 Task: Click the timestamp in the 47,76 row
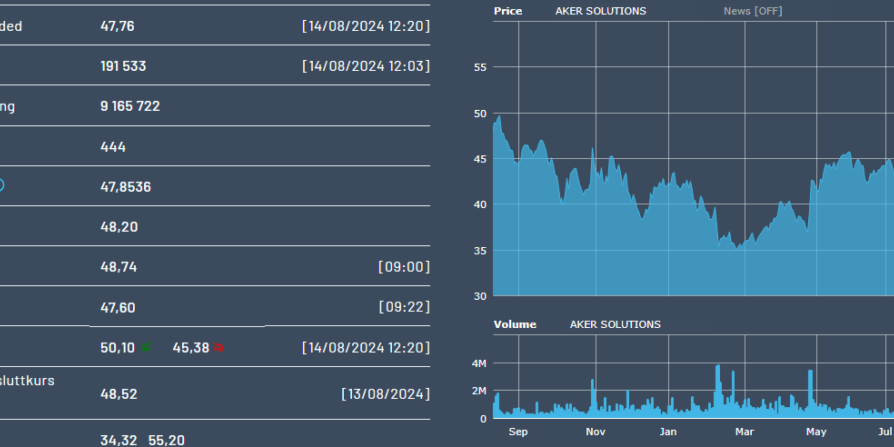366,26
